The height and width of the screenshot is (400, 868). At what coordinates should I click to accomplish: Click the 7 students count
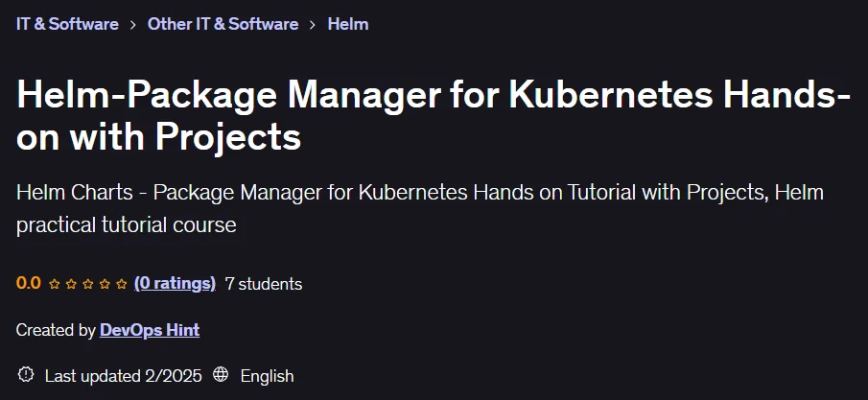(264, 284)
